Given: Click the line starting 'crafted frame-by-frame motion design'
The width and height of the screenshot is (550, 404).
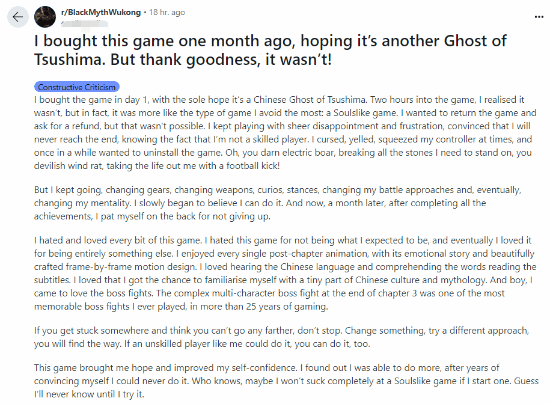Looking at the screenshot, I should (285, 267).
